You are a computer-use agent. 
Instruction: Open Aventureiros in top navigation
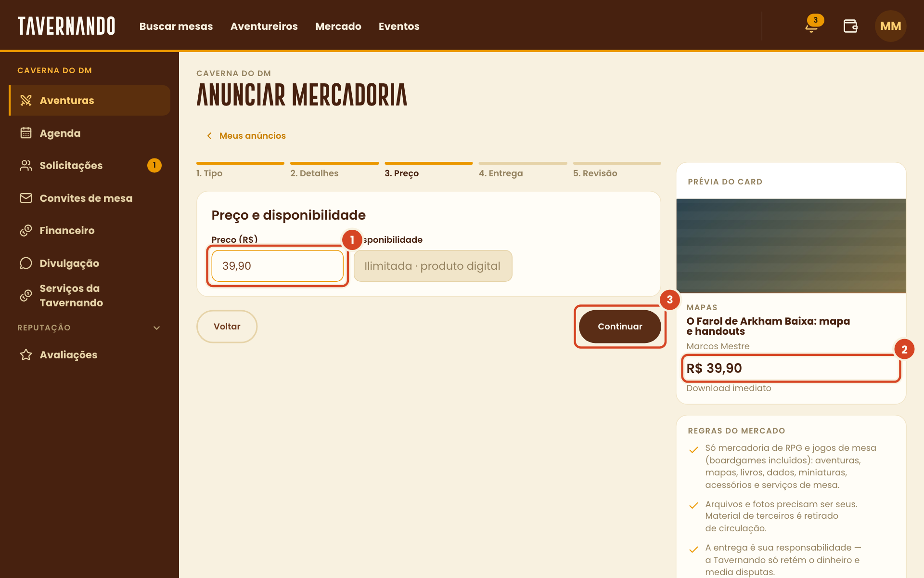click(x=264, y=26)
